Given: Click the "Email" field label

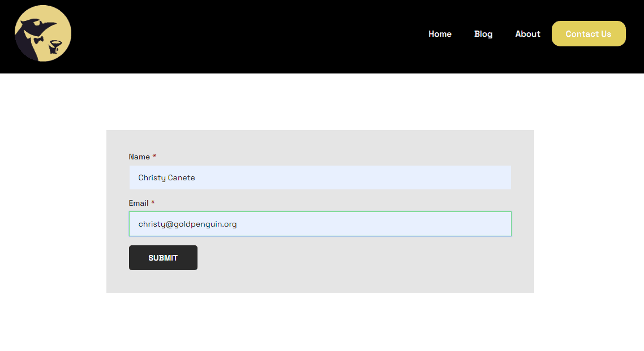Looking at the screenshot, I should pyautogui.click(x=139, y=203).
